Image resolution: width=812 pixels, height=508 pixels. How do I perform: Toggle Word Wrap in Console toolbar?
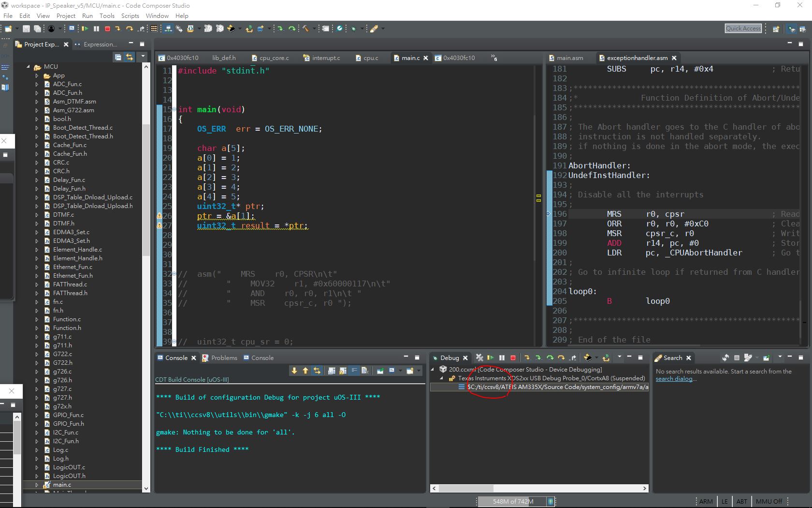pyautogui.click(x=354, y=371)
